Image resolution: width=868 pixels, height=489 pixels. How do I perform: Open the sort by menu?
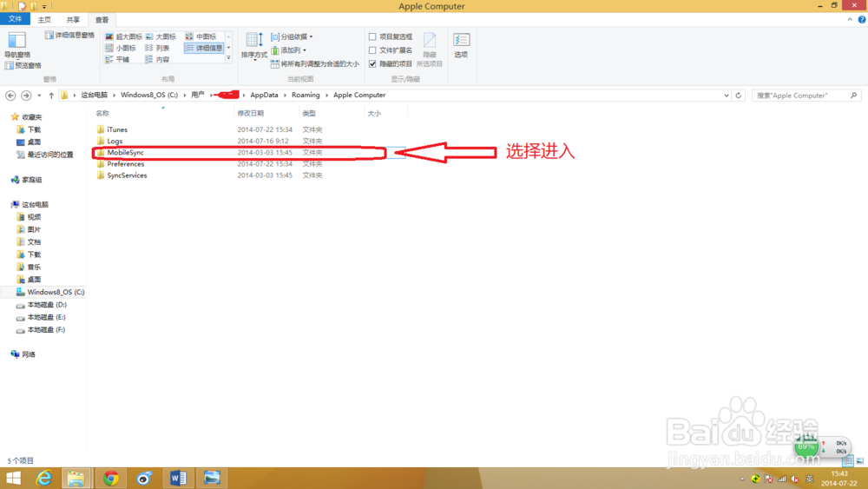pos(254,46)
